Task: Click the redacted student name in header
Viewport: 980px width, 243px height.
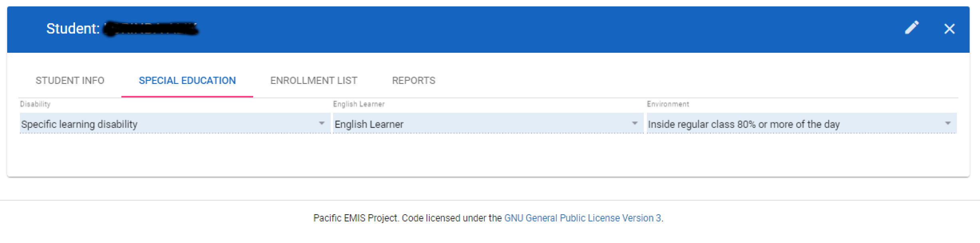Action: click(x=151, y=29)
